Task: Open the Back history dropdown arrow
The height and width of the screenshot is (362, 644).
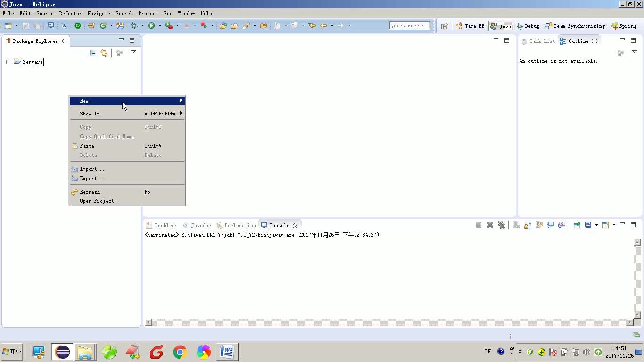Action: click(x=332, y=25)
